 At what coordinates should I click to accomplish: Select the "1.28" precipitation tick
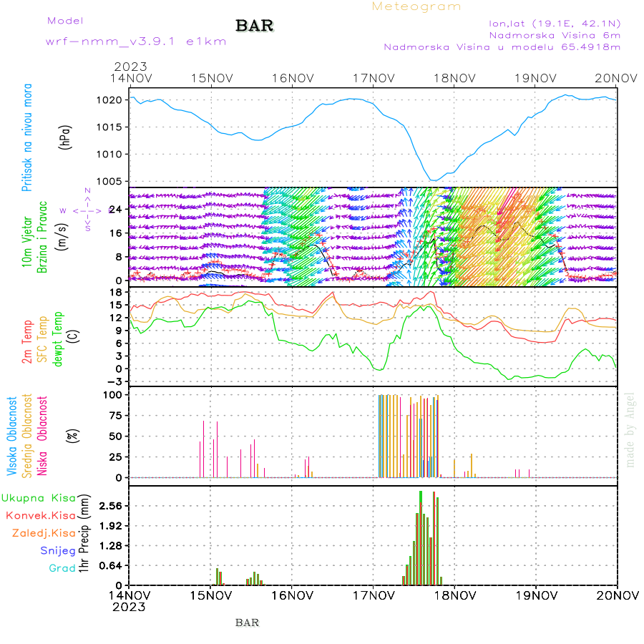point(110,546)
